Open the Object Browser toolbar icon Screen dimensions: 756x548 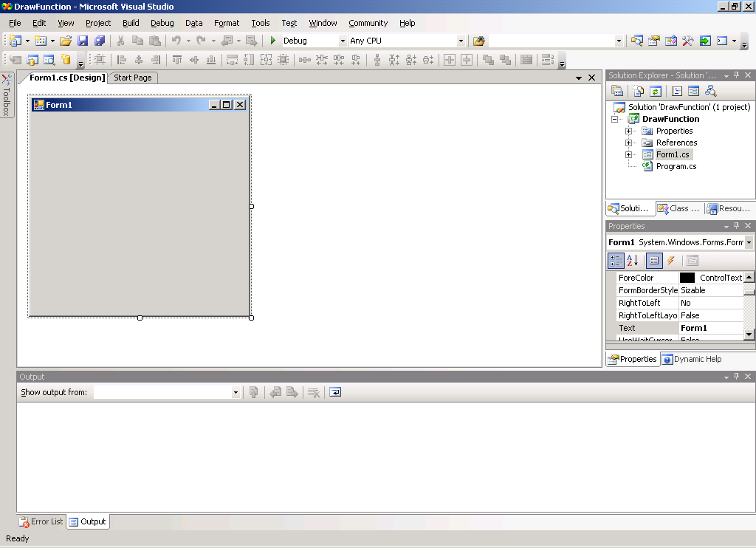click(x=670, y=41)
